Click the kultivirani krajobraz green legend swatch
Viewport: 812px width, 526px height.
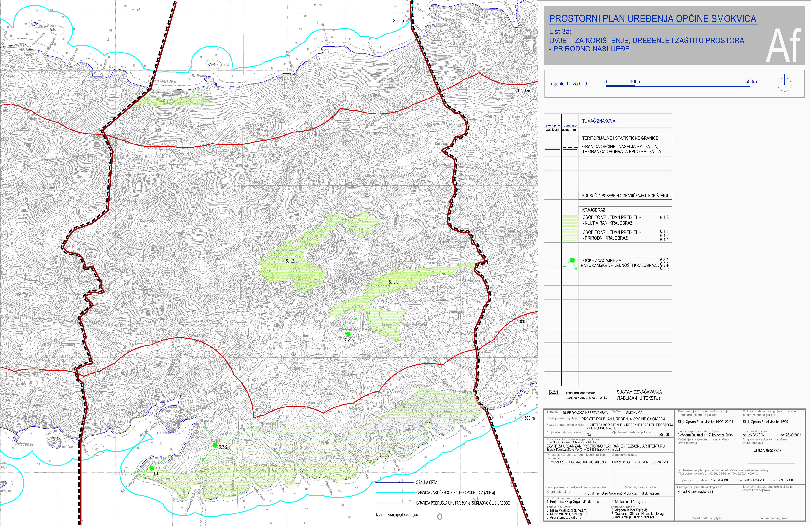[x=570, y=221]
